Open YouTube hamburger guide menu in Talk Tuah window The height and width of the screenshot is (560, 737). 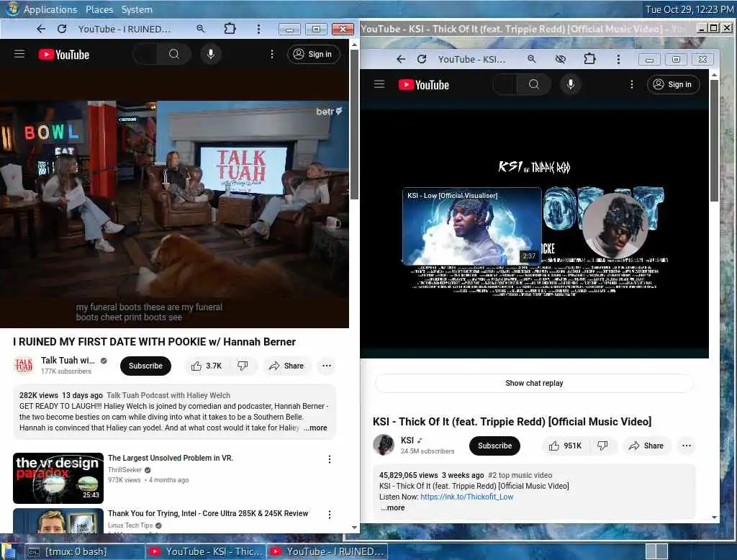tap(19, 54)
